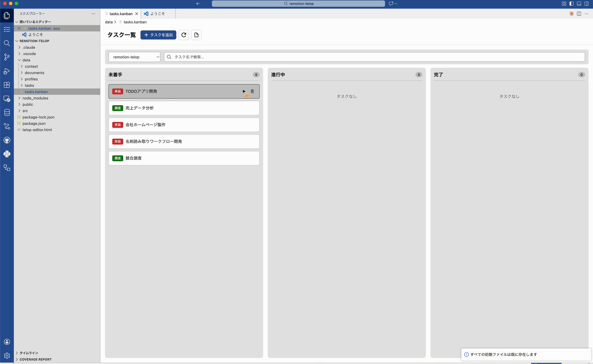Select the Python icon in the activity bar
Viewport: 593px width, 364px height.
coord(7,154)
